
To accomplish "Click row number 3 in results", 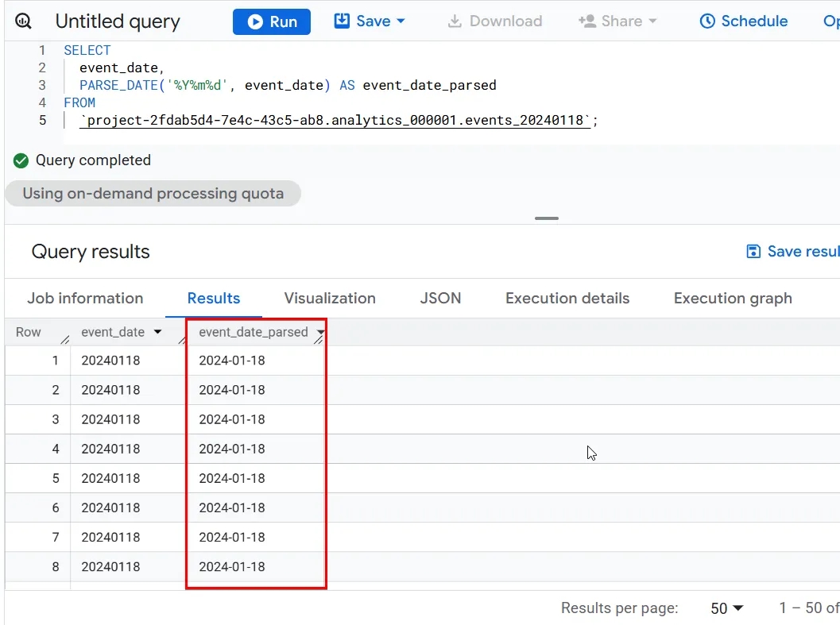I will [56, 419].
